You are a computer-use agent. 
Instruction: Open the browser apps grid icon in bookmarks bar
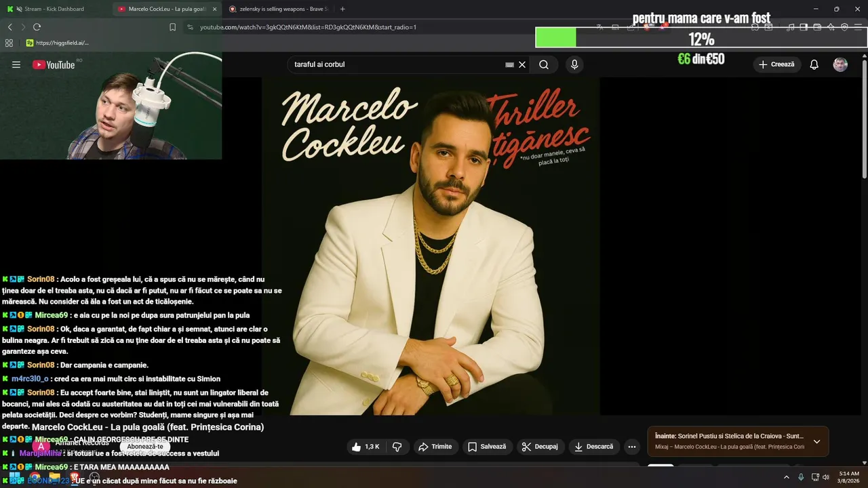pyautogui.click(x=9, y=43)
